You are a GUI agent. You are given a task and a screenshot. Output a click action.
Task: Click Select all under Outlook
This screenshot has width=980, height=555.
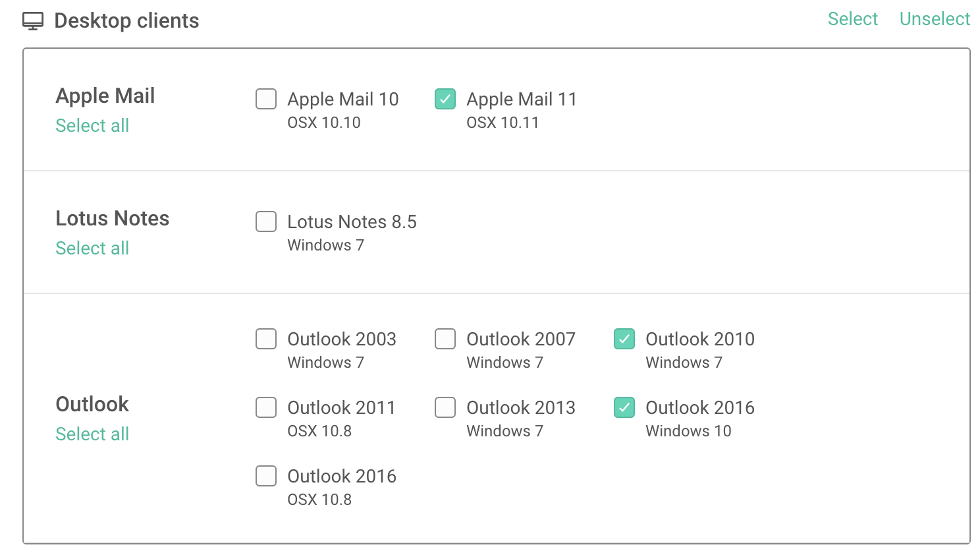[92, 434]
